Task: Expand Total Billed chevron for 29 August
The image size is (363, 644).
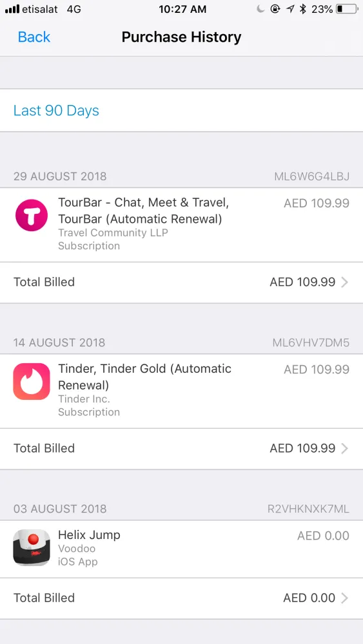Action: (344, 282)
